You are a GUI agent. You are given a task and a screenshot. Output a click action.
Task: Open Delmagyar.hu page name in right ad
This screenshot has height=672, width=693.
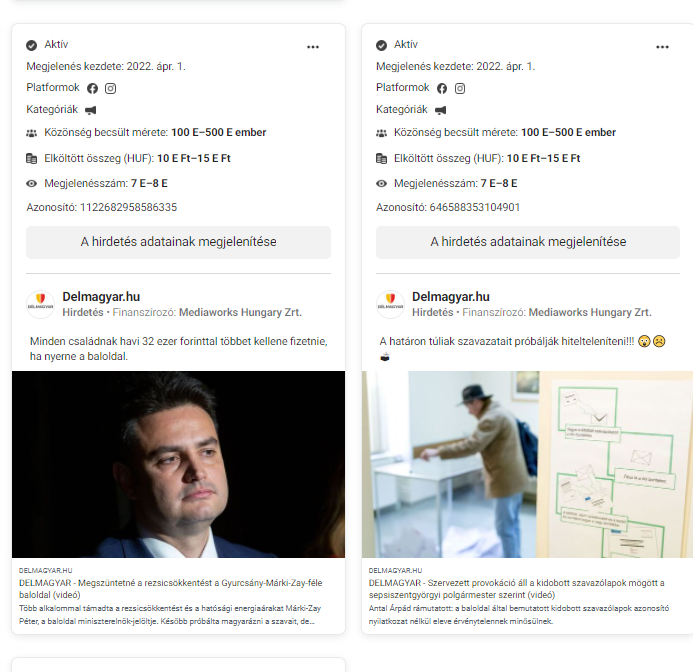(451, 297)
